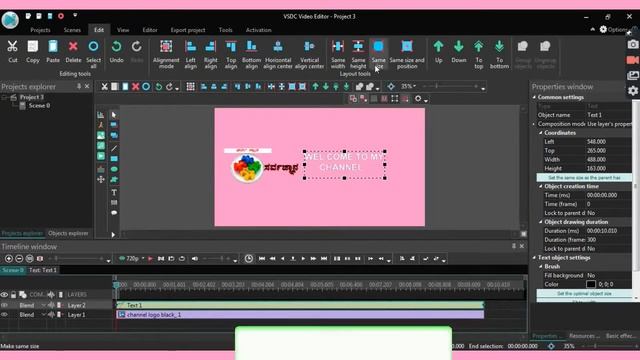The width and height of the screenshot is (640, 360).
Task: Apply Left align to objects
Action: pos(191,54)
